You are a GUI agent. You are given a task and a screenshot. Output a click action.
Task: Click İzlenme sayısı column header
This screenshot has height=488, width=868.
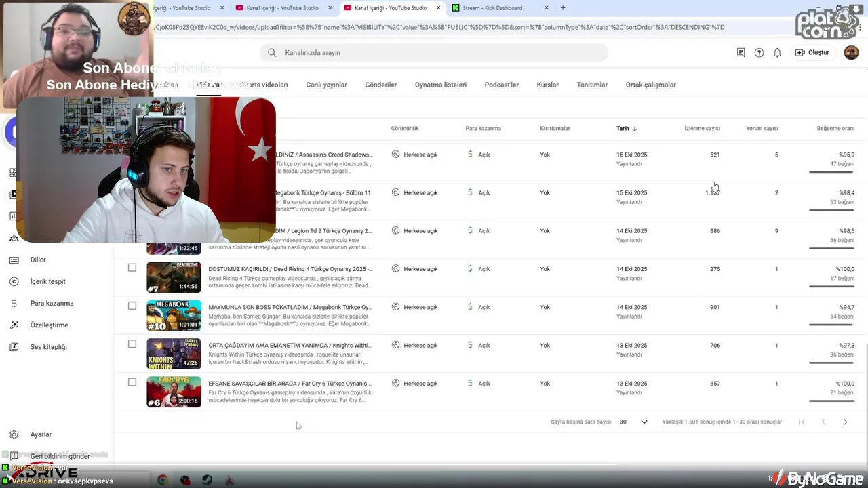[702, 128]
